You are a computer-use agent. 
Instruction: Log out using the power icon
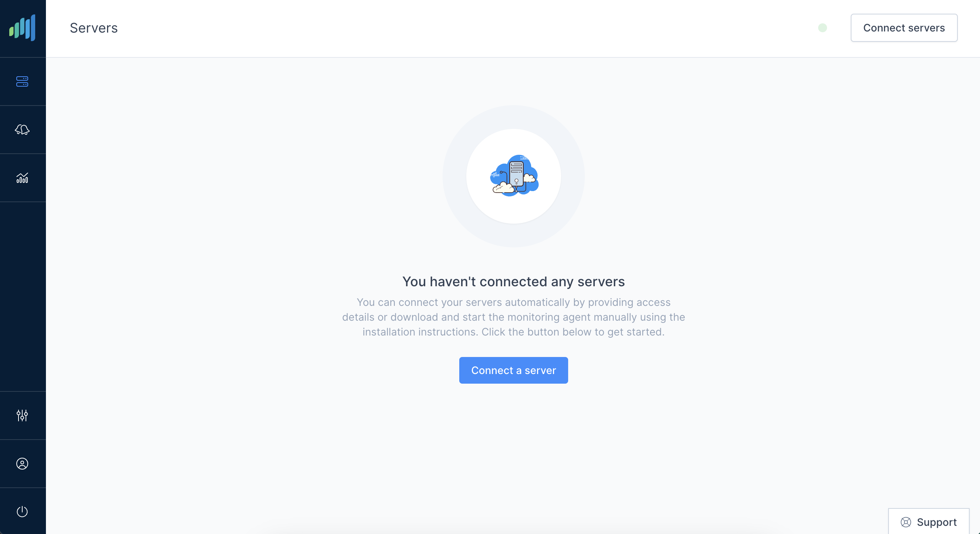pyautogui.click(x=23, y=511)
